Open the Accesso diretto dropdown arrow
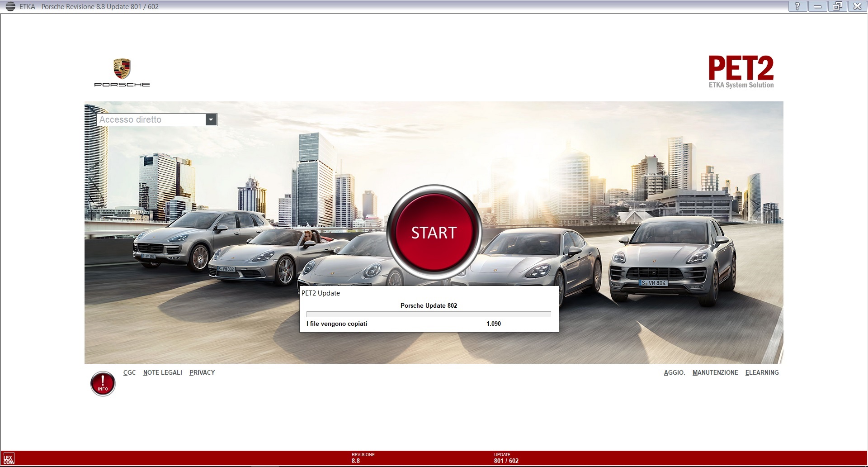 (x=211, y=119)
